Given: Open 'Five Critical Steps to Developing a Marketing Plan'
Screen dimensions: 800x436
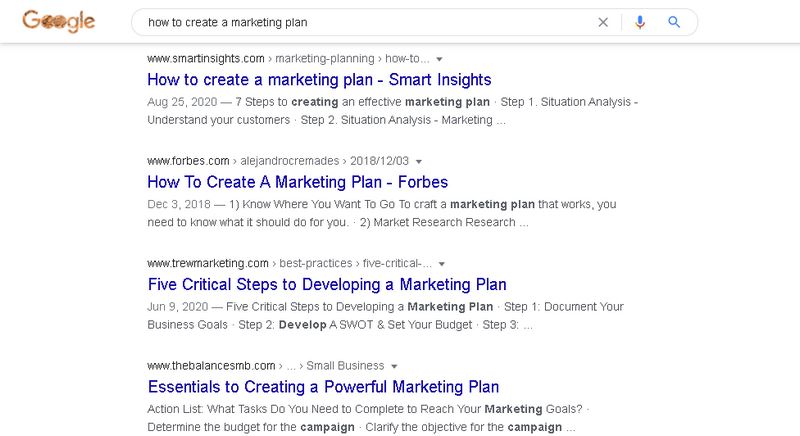Looking at the screenshot, I should click(x=326, y=284).
